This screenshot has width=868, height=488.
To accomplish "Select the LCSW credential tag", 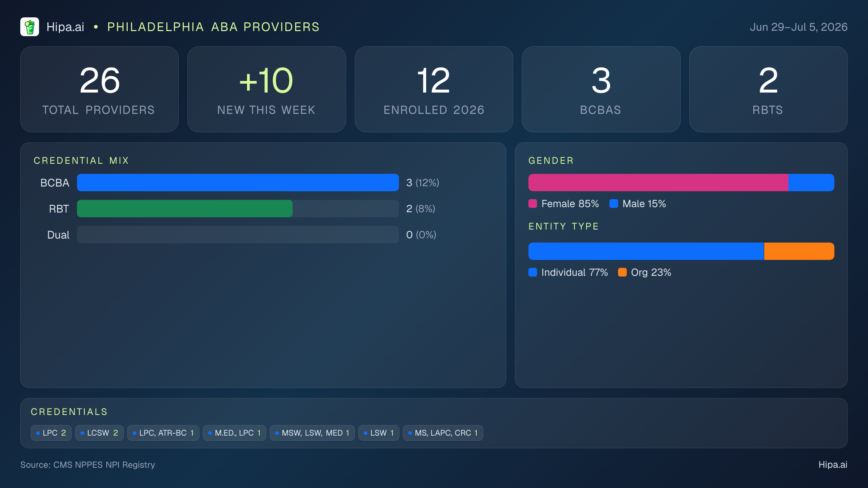I will coord(99,433).
